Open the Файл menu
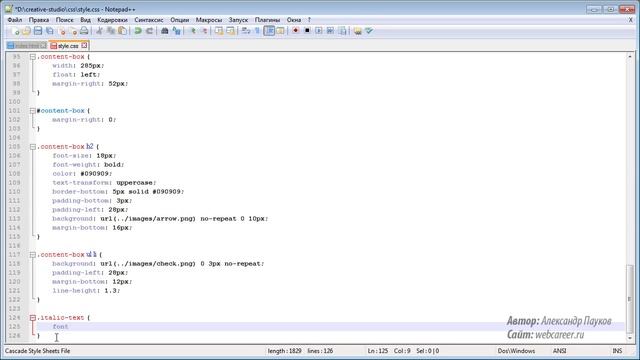Screen dimensions: 640x360 click(15, 20)
